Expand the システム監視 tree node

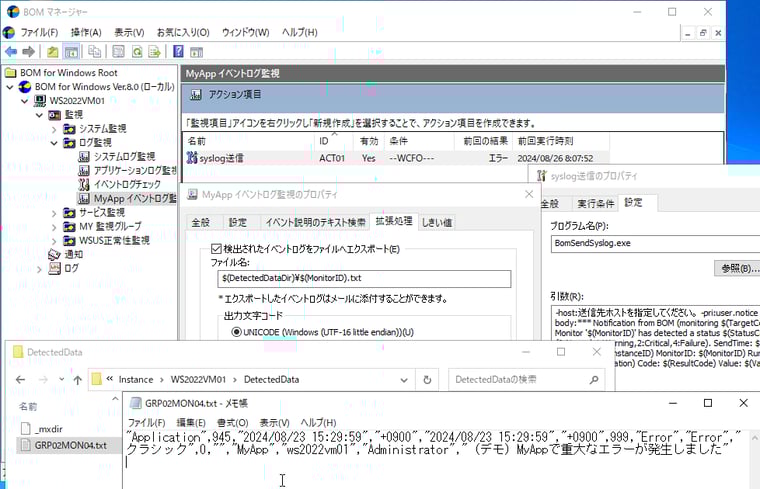coord(54,129)
